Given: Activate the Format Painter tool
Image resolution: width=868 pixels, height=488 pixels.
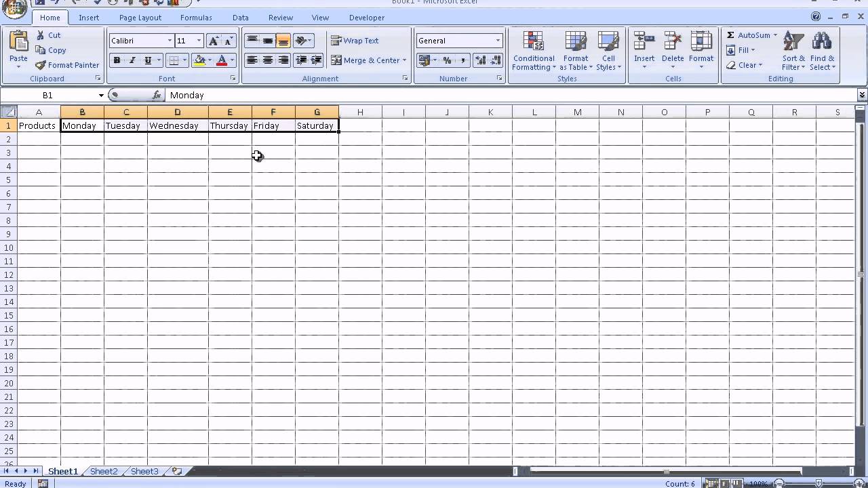Looking at the screenshot, I should (x=67, y=65).
